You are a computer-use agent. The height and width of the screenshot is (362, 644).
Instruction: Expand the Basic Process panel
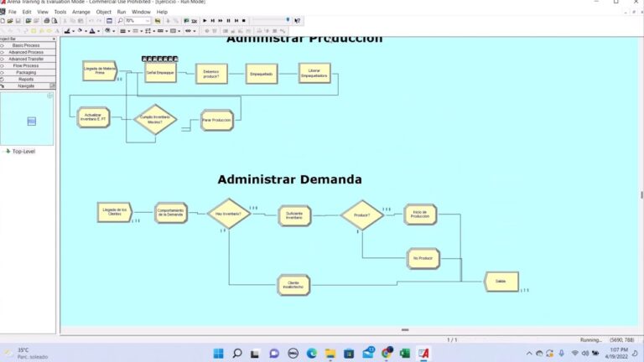point(26,45)
